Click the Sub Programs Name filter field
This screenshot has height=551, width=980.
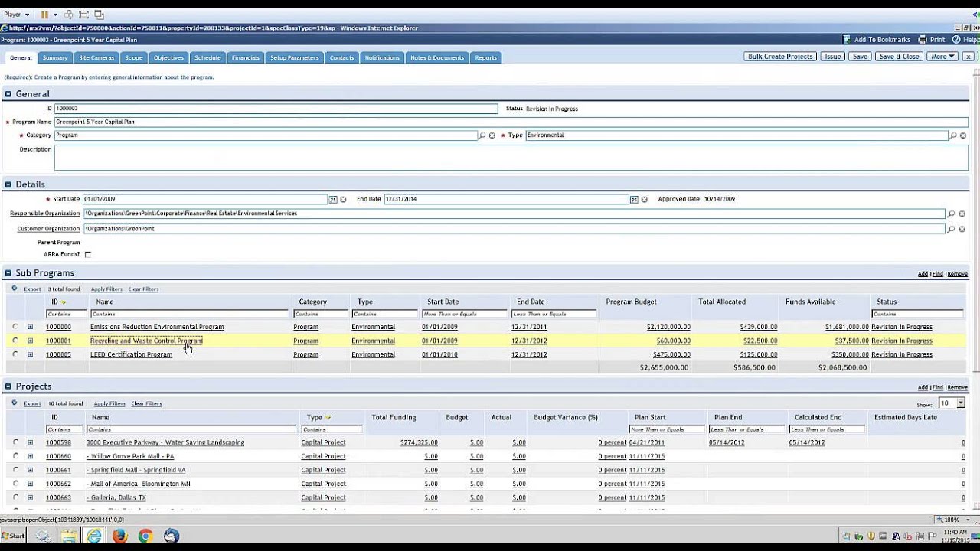click(x=189, y=314)
